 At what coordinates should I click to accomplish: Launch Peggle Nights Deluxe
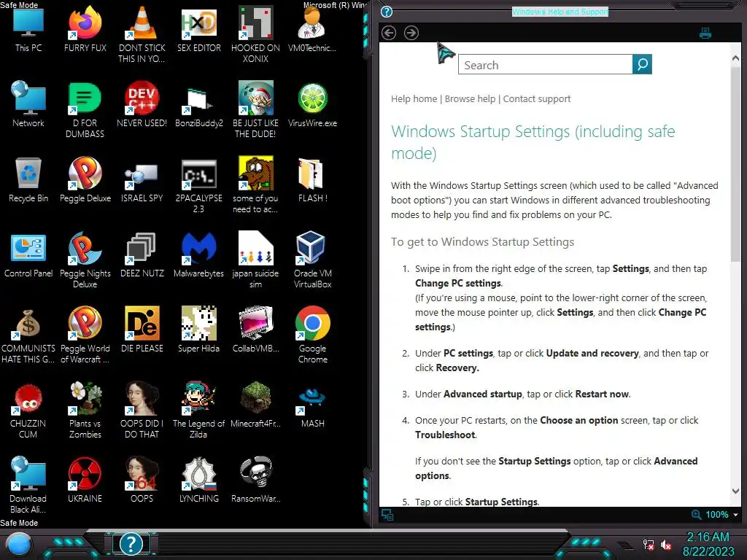pyautogui.click(x=85, y=260)
